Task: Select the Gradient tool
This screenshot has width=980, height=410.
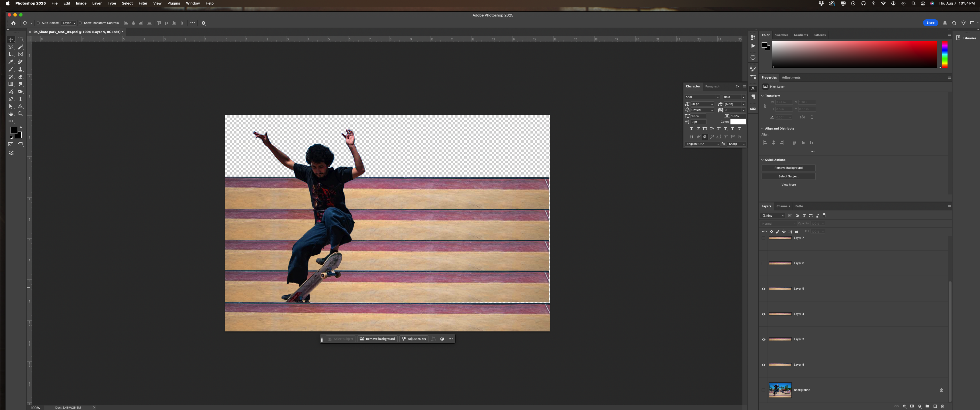Action: (x=11, y=84)
